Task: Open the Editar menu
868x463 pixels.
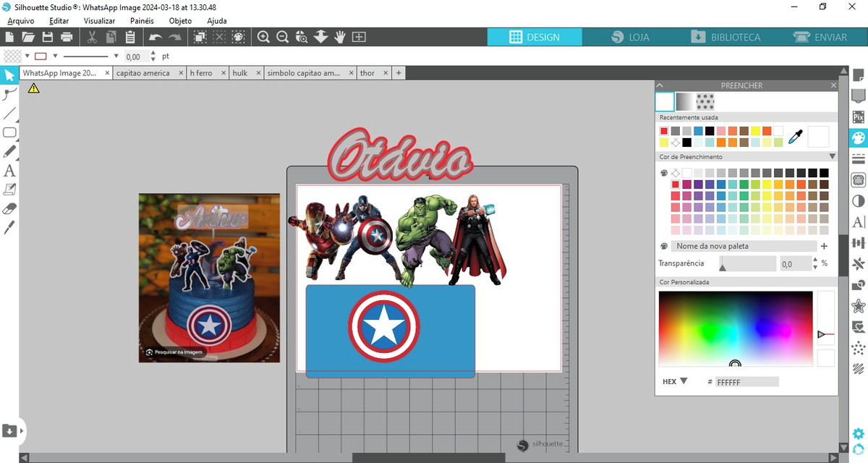Action: tap(59, 21)
